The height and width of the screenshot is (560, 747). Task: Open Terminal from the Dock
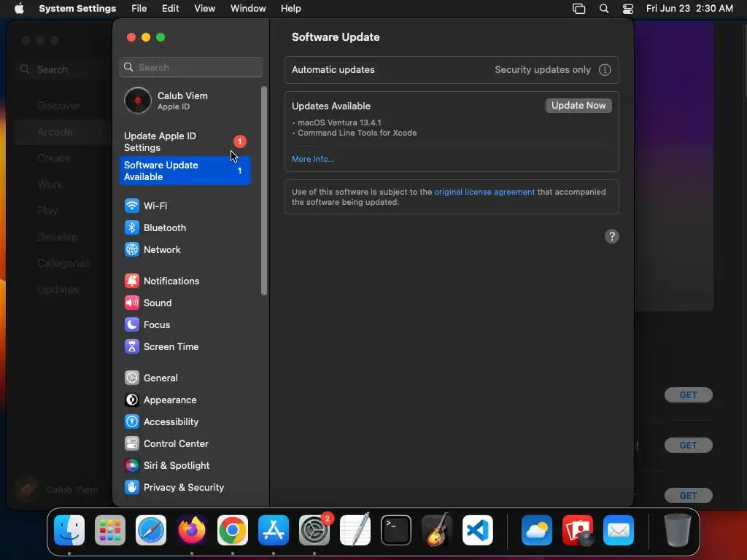[396, 530]
